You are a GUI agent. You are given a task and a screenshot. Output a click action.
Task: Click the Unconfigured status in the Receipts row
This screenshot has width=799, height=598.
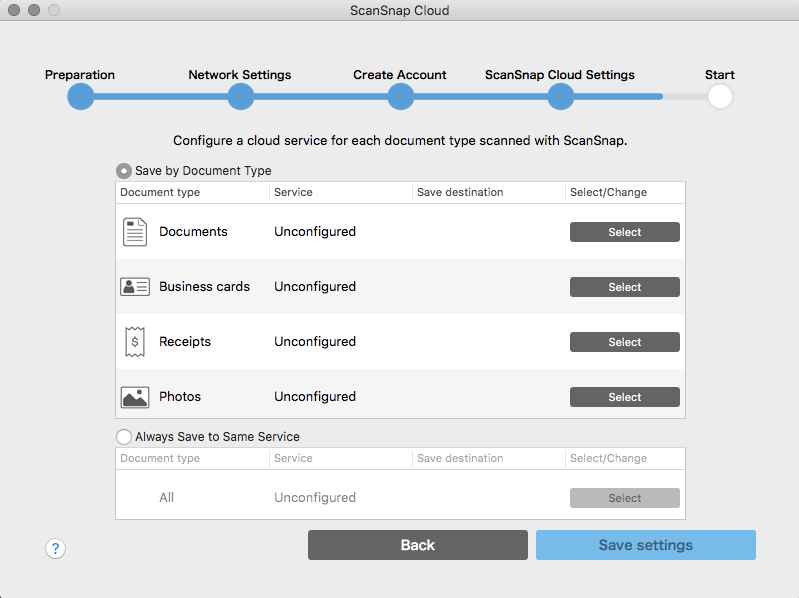[315, 342]
